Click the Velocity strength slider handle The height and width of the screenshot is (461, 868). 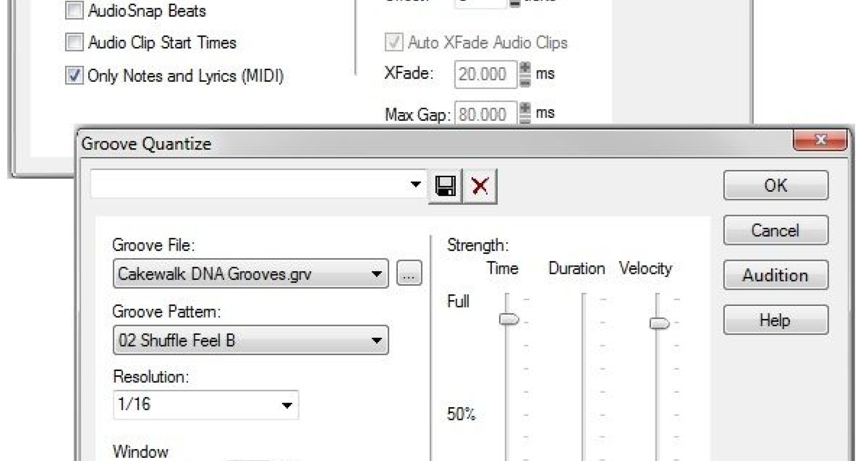pyautogui.click(x=659, y=323)
